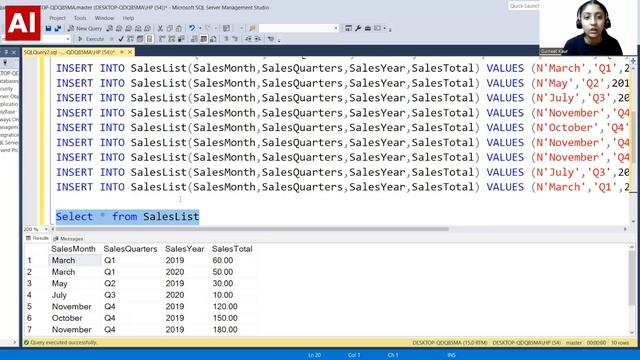Open the editor zoom level dropdown
The width and height of the screenshot is (640, 360).
click(x=46, y=229)
